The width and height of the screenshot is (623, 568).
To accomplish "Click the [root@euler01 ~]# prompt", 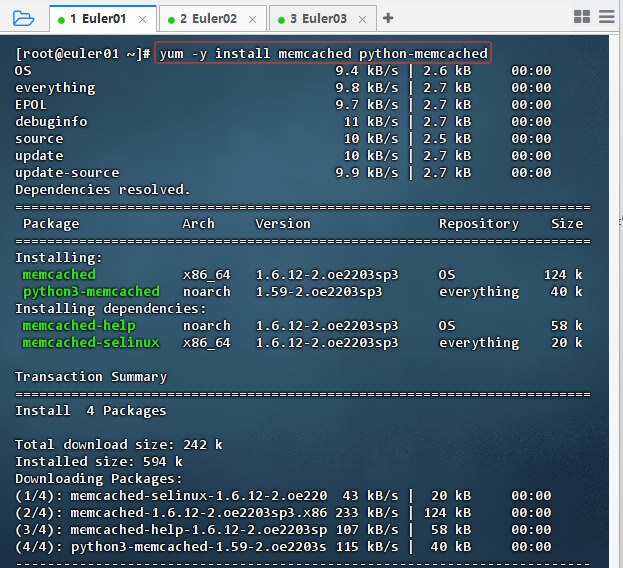I will (83, 53).
